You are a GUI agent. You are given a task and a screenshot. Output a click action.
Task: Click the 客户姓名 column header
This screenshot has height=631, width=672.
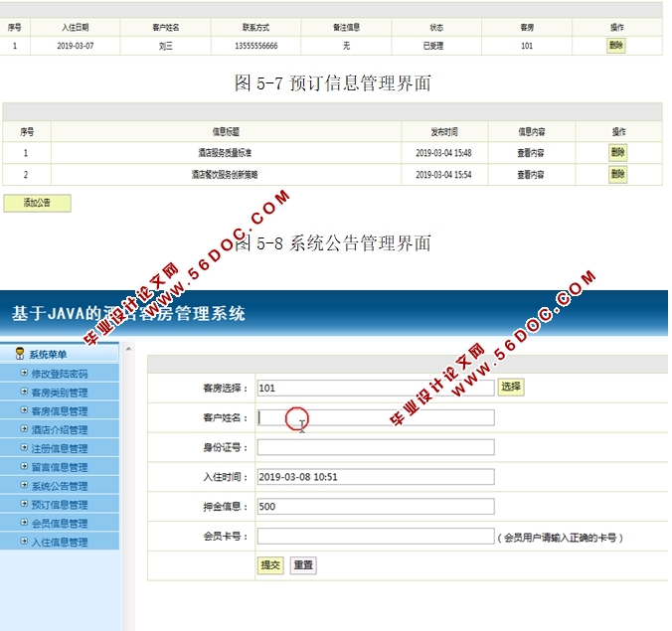tap(165, 28)
